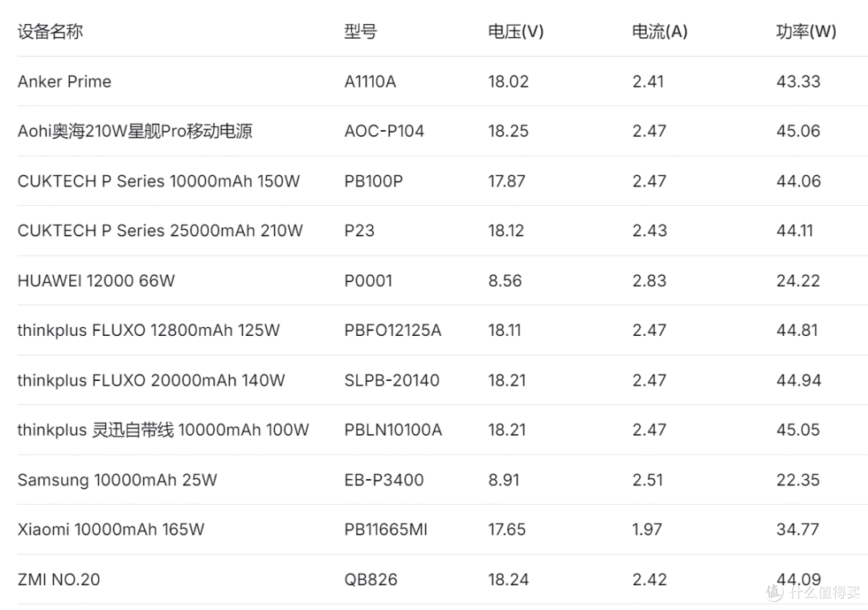Click model PB11665MI

click(386, 530)
